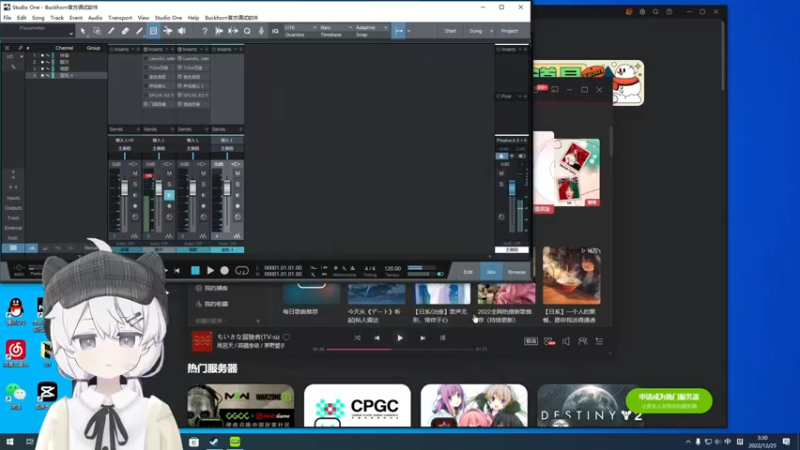Screen dimensions: 800x450
Task: Open the CPGC server card
Action: click(357, 406)
